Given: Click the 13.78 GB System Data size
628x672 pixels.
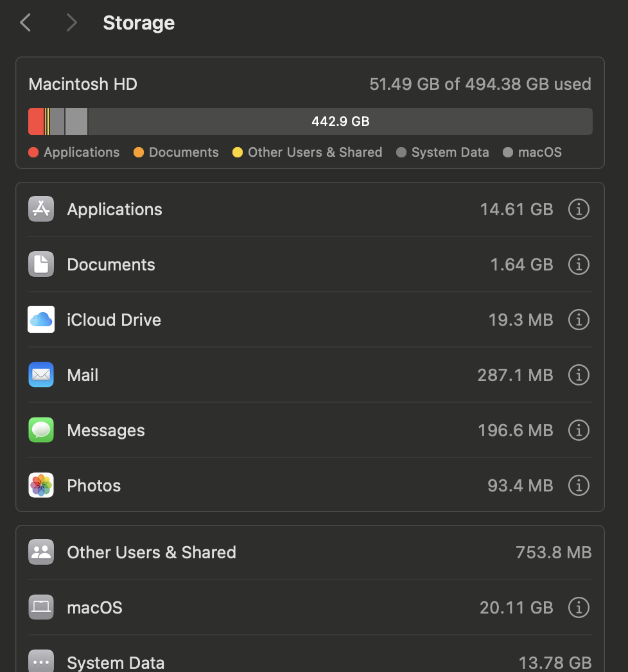Looking at the screenshot, I should [555, 662].
